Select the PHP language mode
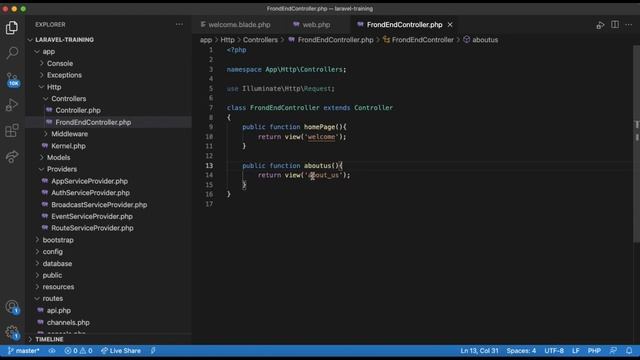Screen dimensions: 640x360 tap(594, 351)
